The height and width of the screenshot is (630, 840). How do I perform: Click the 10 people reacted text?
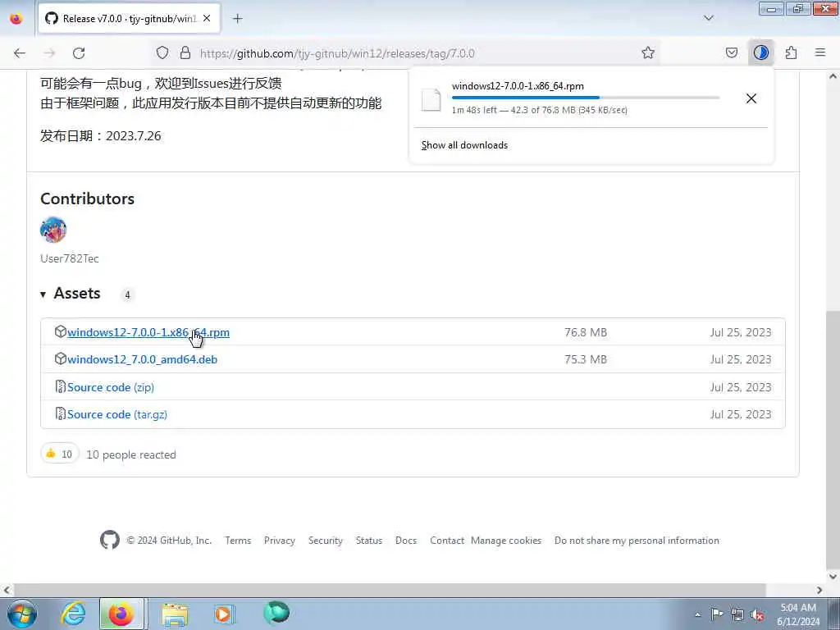pyautogui.click(x=131, y=454)
